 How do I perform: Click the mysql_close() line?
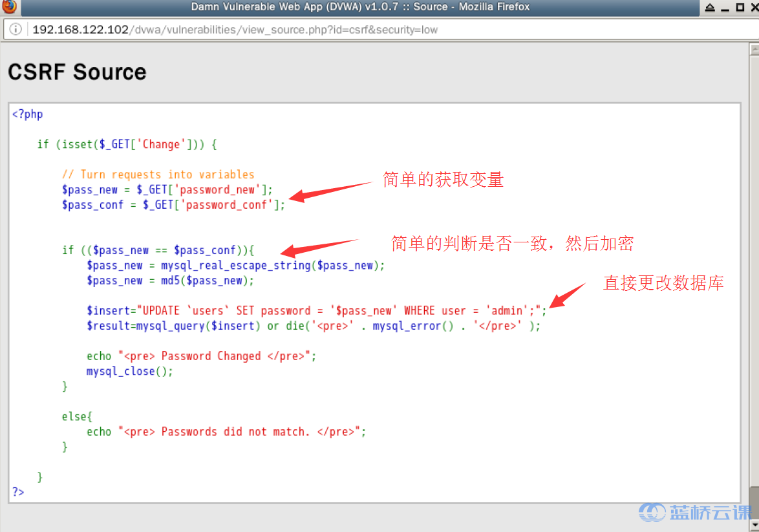(x=130, y=371)
